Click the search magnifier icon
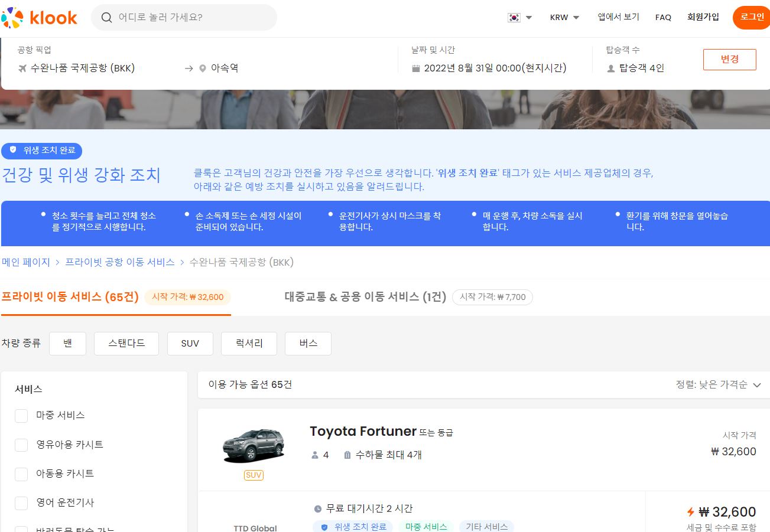Image resolution: width=770 pixels, height=532 pixels. click(x=107, y=18)
